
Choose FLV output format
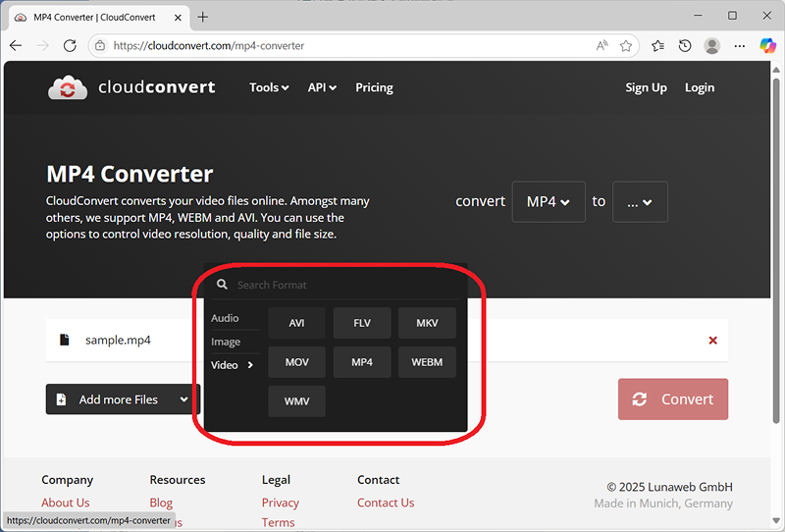(362, 323)
